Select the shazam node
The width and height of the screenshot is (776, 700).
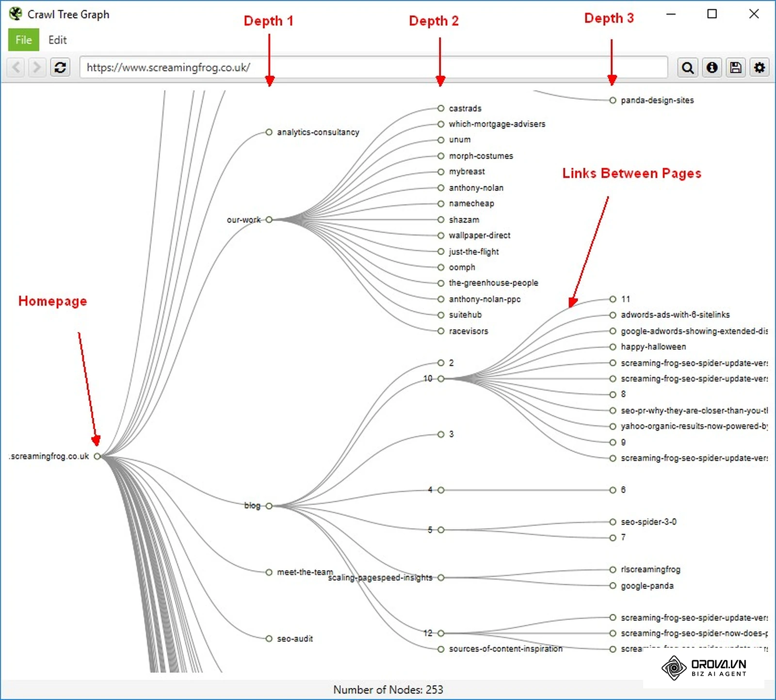coord(441,220)
